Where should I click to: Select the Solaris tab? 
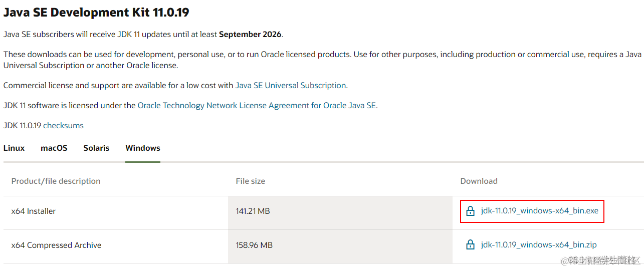(x=96, y=148)
